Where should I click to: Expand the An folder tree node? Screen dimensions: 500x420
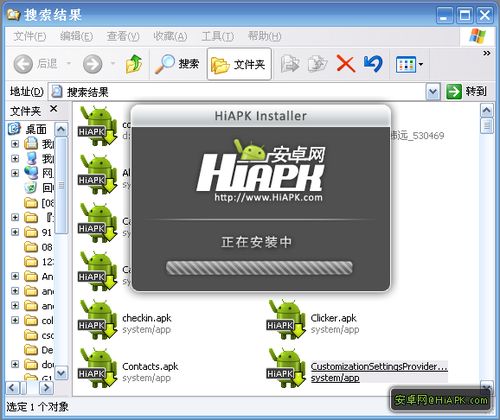pyautogui.click(x=15, y=276)
